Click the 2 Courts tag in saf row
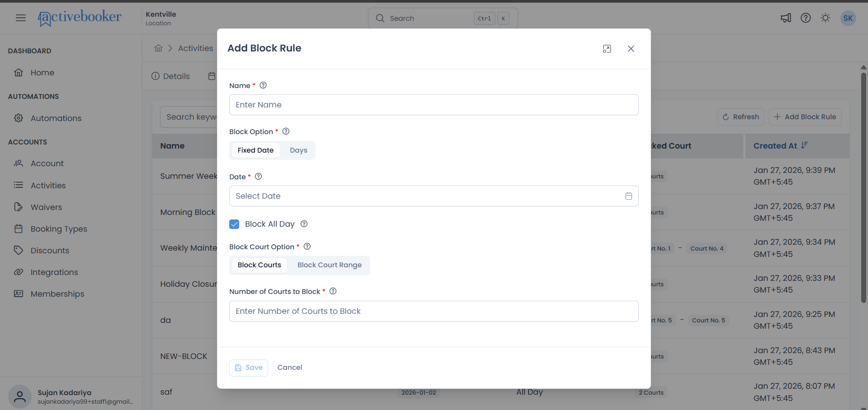 click(x=651, y=392)
